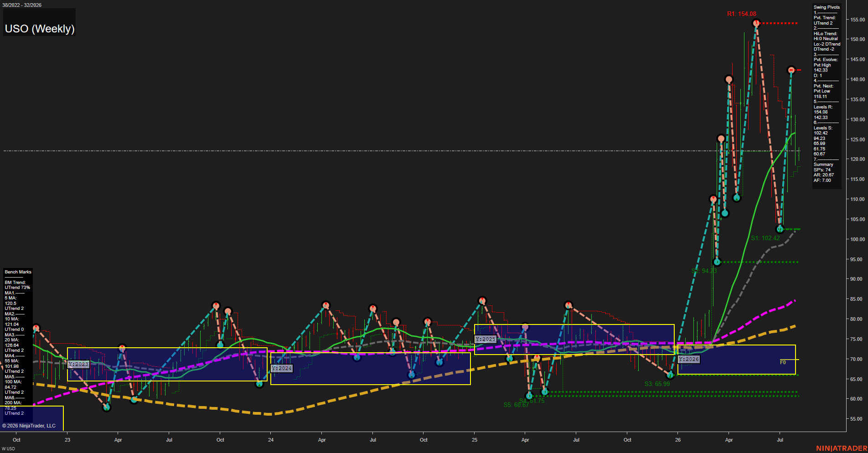This screenshot has height=453, width=868.
Task: Click the swing high pivot marker at R1 154.08
Action: click(x=756, y=23)
